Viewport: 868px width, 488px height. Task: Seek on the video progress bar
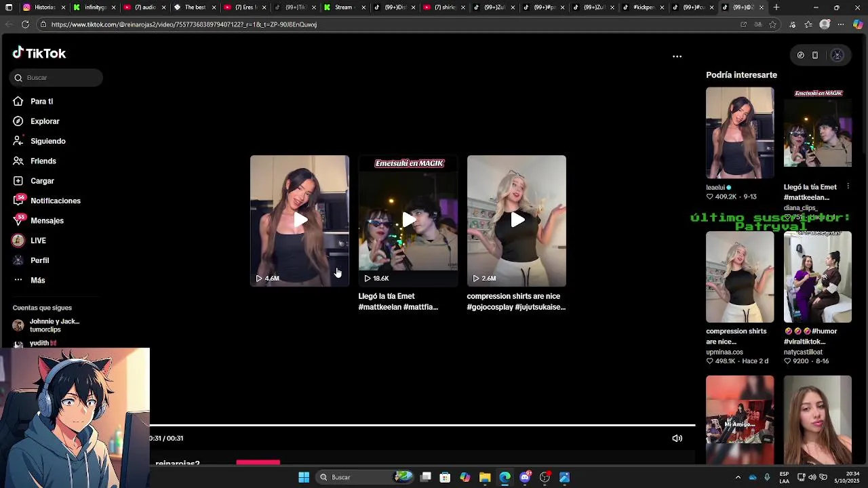[x=422, y=425]
